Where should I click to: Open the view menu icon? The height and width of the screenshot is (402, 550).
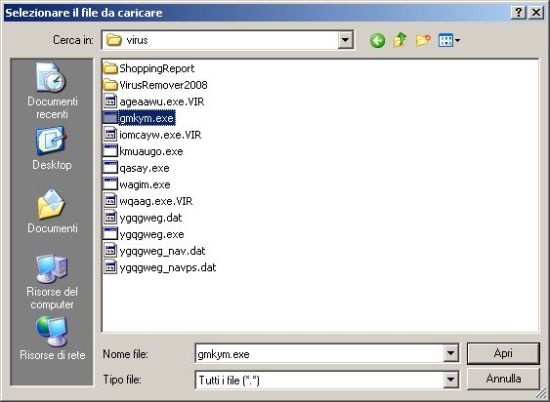coord(449,40)
